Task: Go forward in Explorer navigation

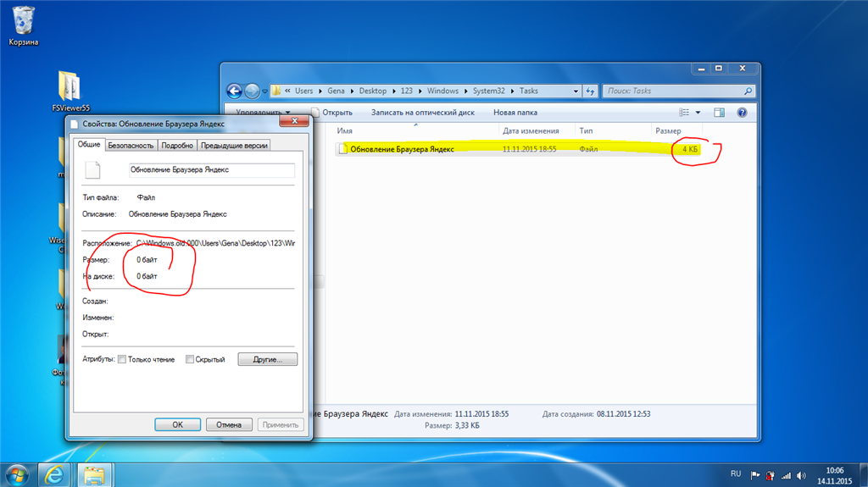Action: point(252,91)
